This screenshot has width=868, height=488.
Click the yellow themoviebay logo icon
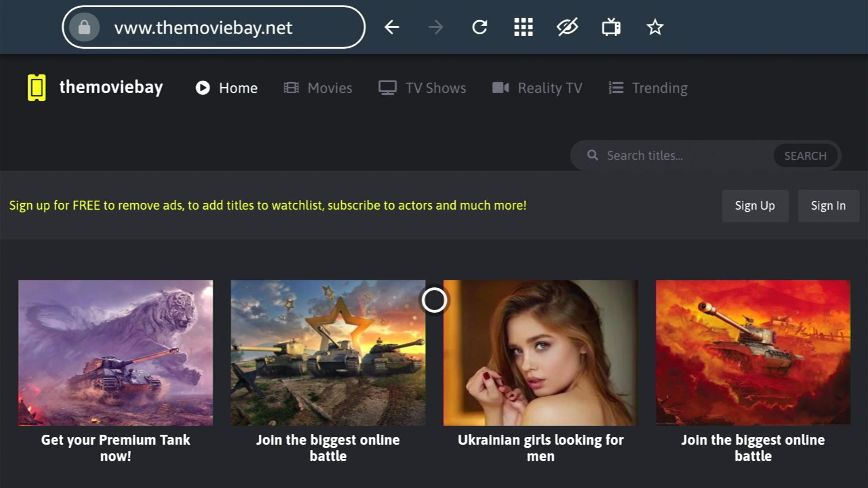pyautogui.click(x=37, y=87)
